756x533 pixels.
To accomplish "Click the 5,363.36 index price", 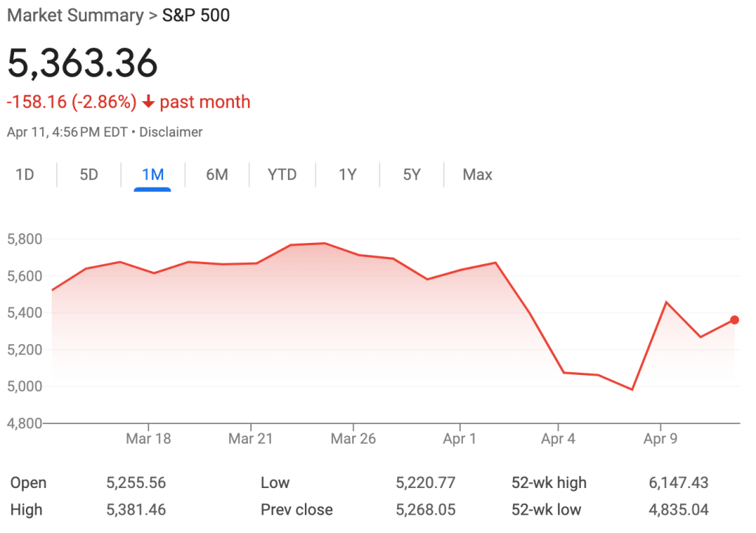I will 83,63.
